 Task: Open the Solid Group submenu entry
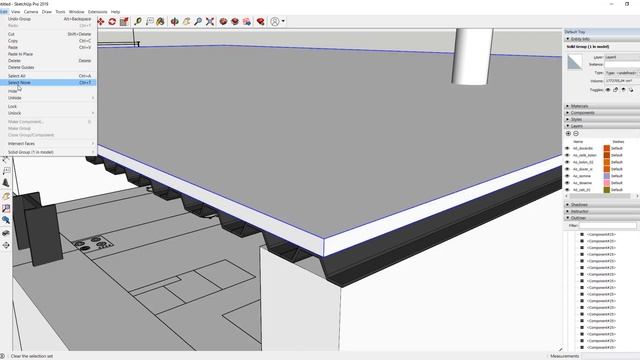click(x=49, y=152)
